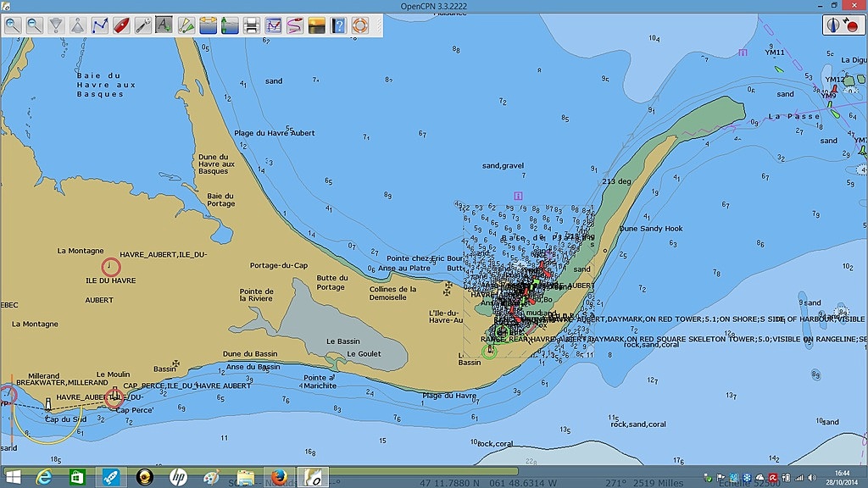Click the purple info box north of Baie
The height and width of the screenshot is (488, 868).
[518, 196]
